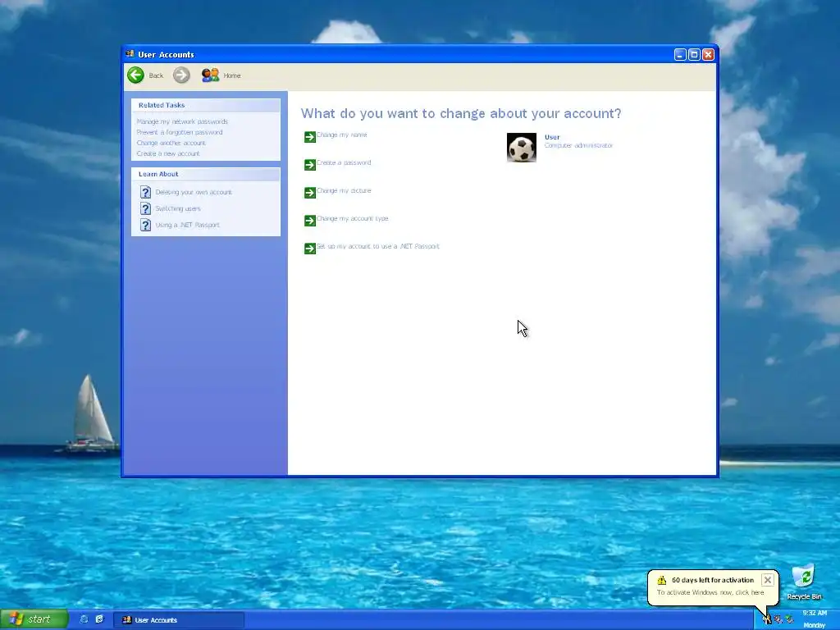Click the activation keys tray icon
Image resolution: width=840 pixels, height=630 pixels.
click(x=767, y=619)
